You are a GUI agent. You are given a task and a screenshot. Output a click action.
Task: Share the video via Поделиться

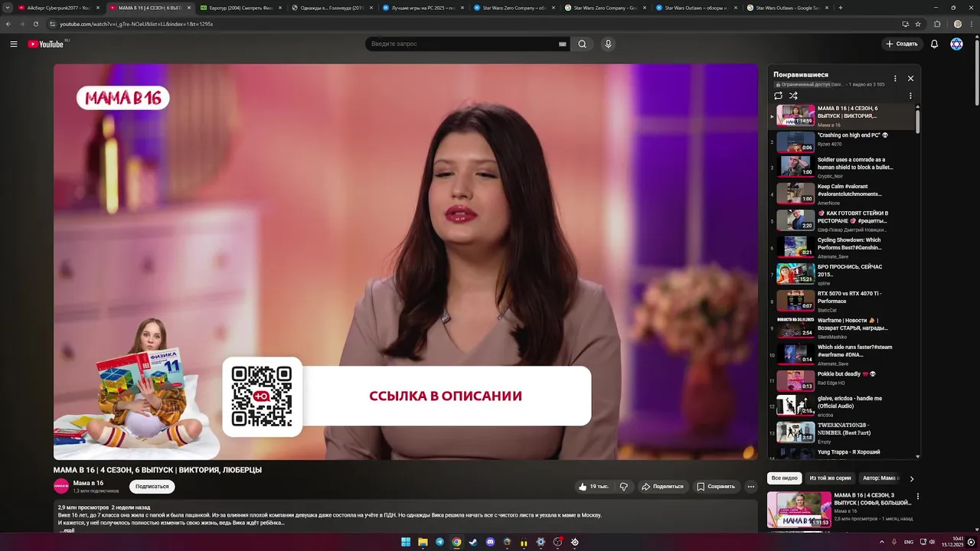662,487
